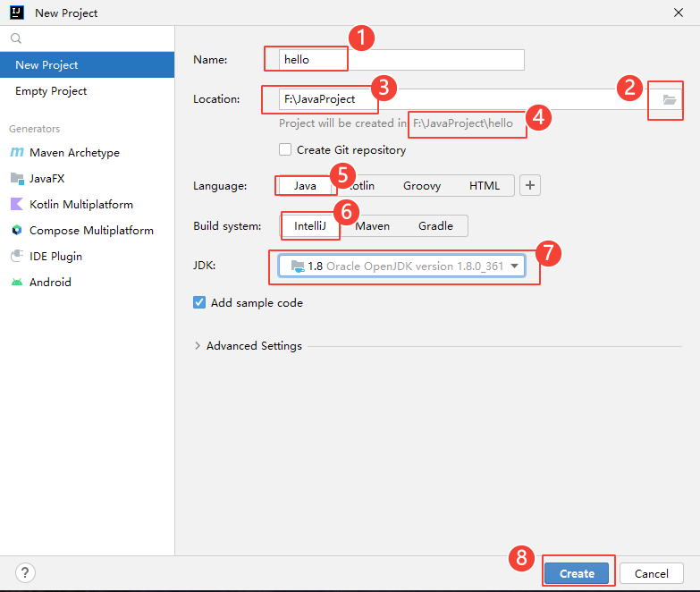700x592 pixels.
Task: Click the 'Project will be created in' hint text
Action: pyautogui.click(x=396, y=123)
